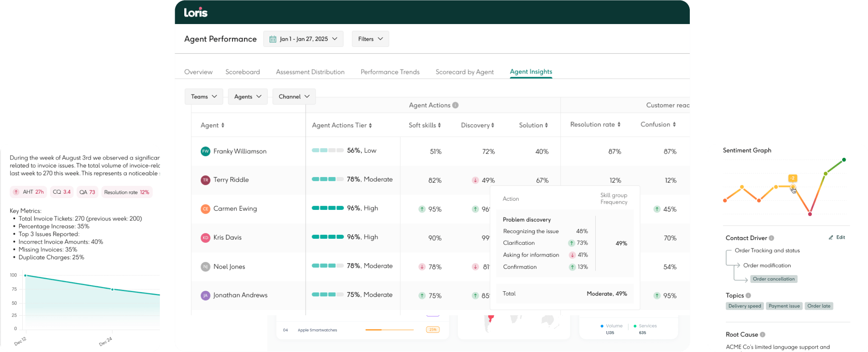
Task: Sort by Soft skills column arrows
Action: coord(439,125)
